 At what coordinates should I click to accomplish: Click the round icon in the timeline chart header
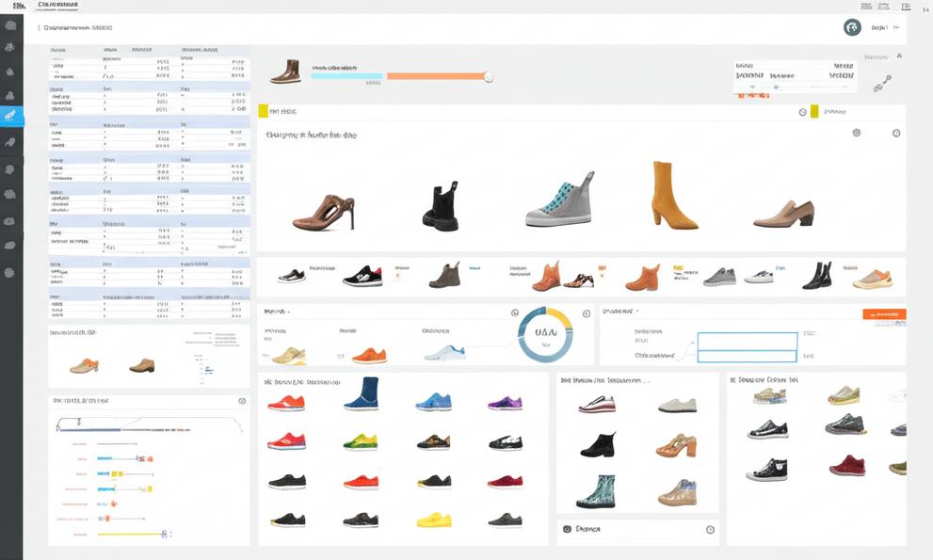point(242,401)
